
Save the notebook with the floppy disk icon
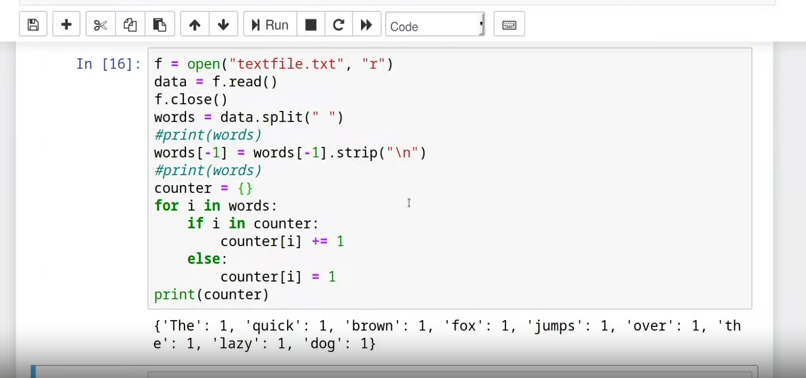(33, 25)
